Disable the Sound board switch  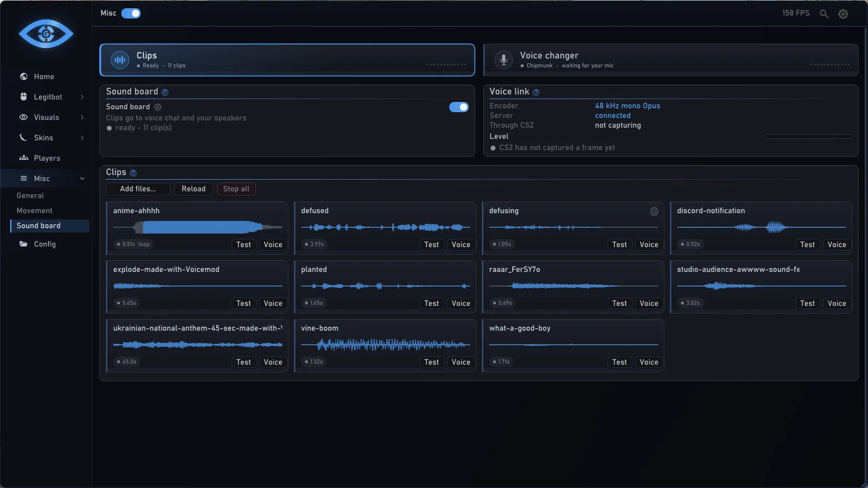(x=459, y=107)
